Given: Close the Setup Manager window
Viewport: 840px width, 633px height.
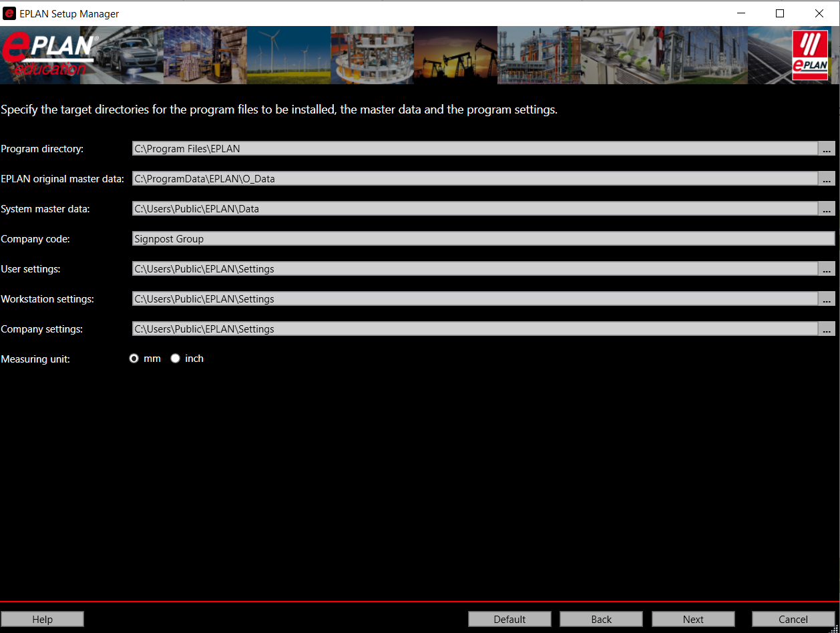Looking at the screenshot, I should 819,13.
